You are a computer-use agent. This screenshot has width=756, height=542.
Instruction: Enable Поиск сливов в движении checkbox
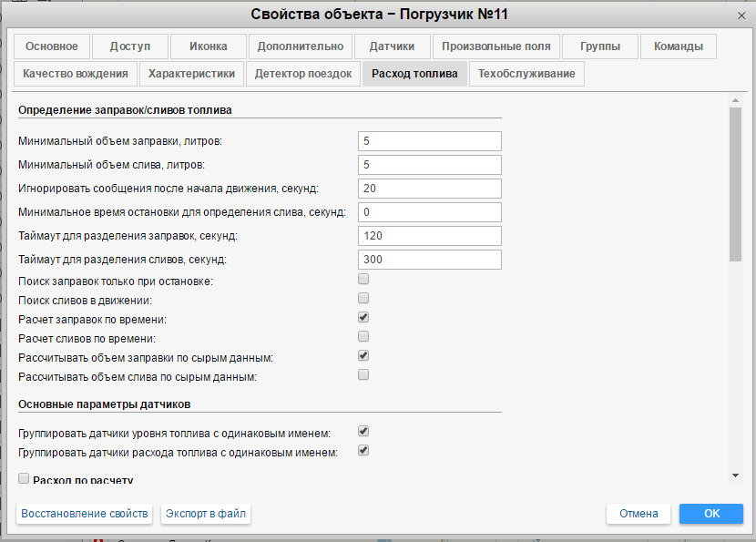pyautogui.click(x=363, y=299)
